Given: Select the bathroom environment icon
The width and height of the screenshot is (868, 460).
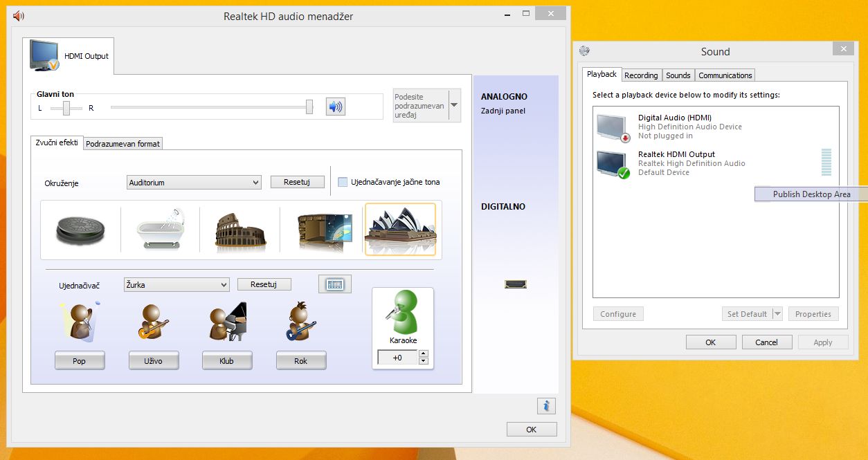Looking at the screenshot, I should (160, 229).
